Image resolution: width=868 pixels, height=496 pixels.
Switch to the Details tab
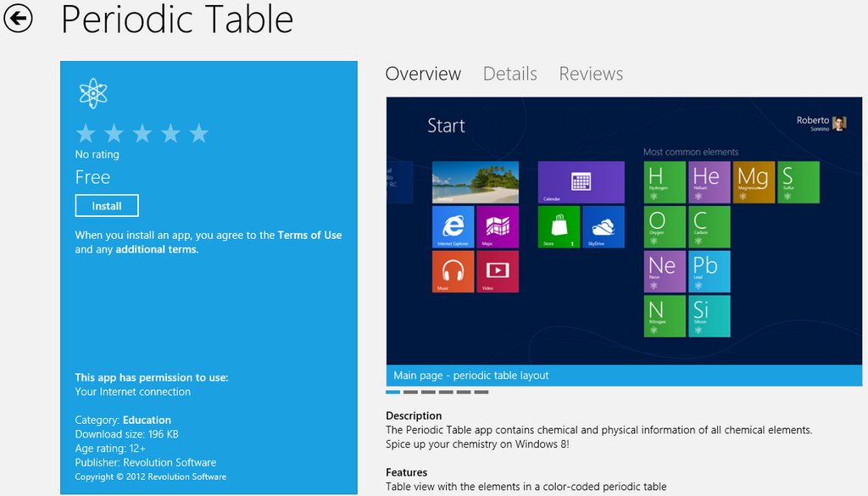click(509, 74)
